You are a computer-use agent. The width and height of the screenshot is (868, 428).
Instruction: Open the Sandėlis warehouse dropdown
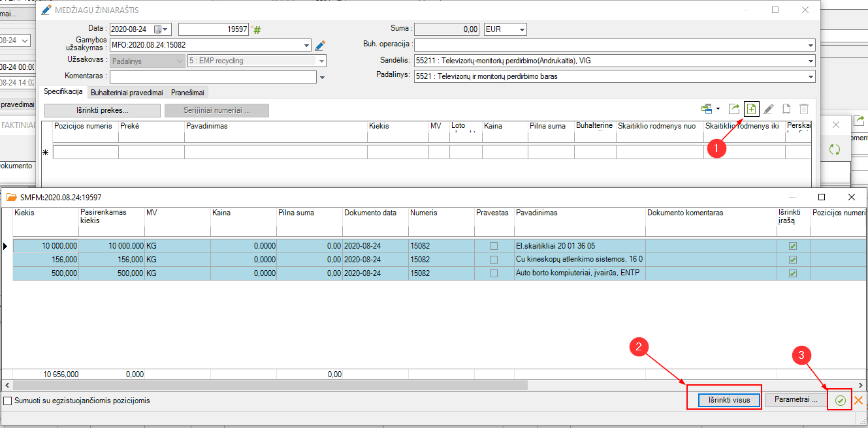[811, 61]
